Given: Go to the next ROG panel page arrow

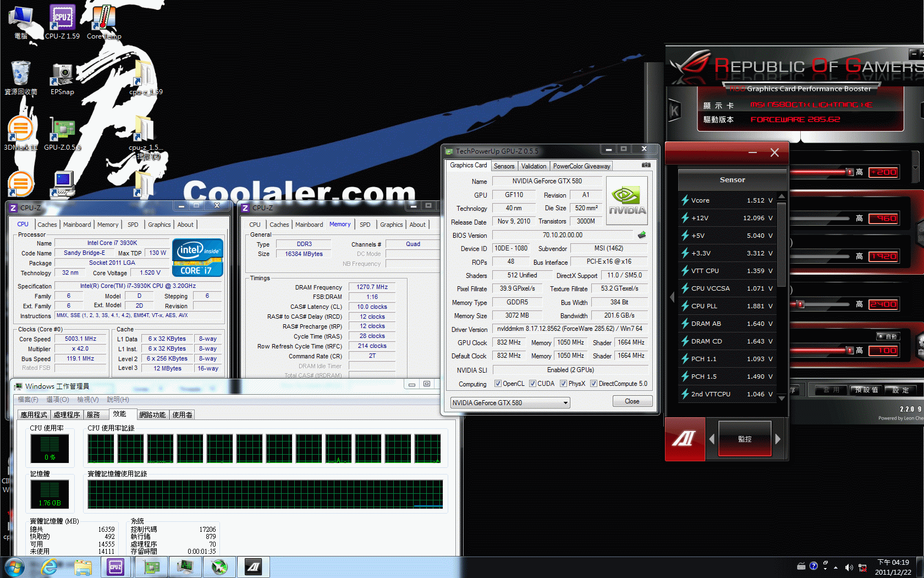Looking at the screenshot, I should [x=778, y=439].
